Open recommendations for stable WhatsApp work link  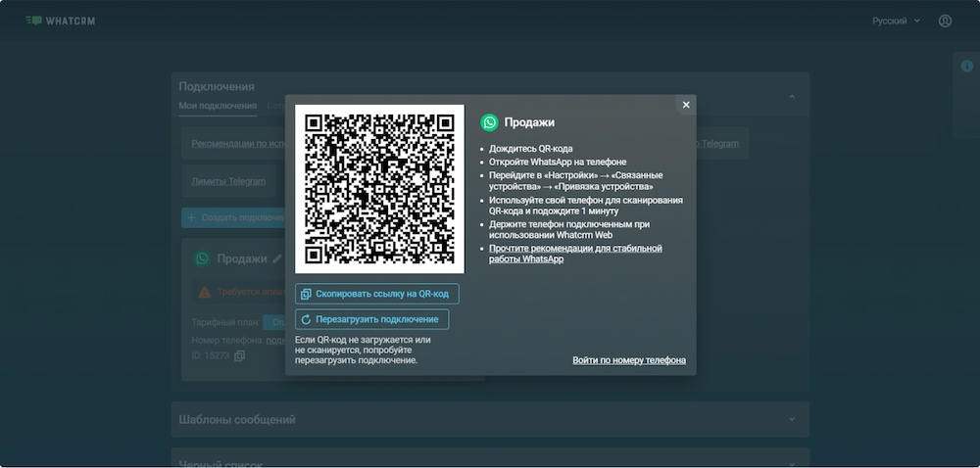[575, 254]
